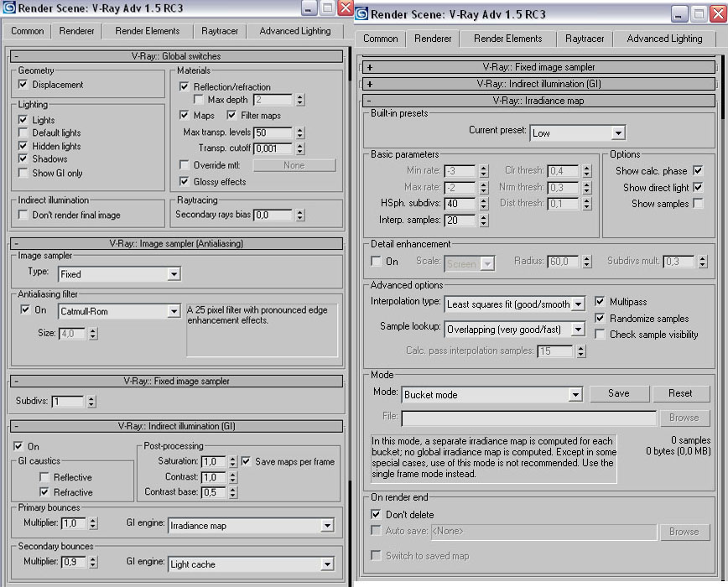Toggle Indirect illumination On checkbox
Screen dimensions: 728x587
[18, 446]
